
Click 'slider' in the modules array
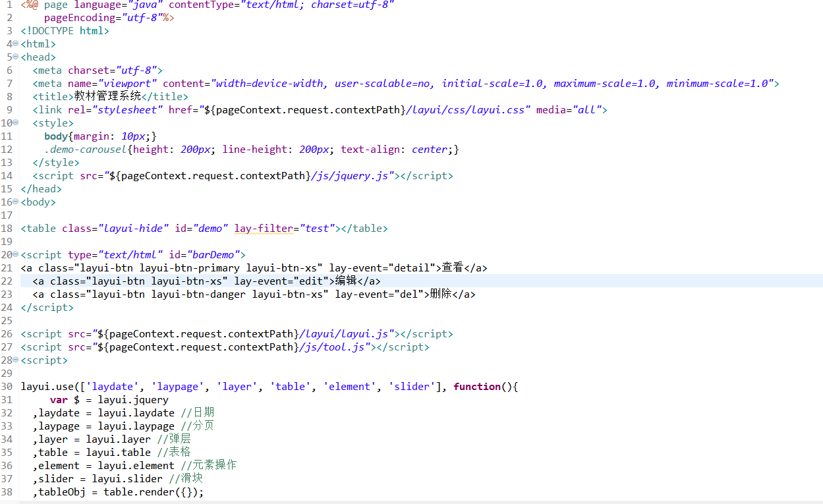click(x=412, y=387)
